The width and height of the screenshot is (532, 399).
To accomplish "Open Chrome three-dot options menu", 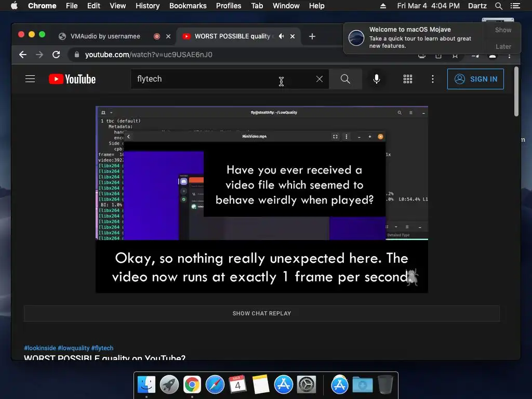I will (x=509, y=56).
